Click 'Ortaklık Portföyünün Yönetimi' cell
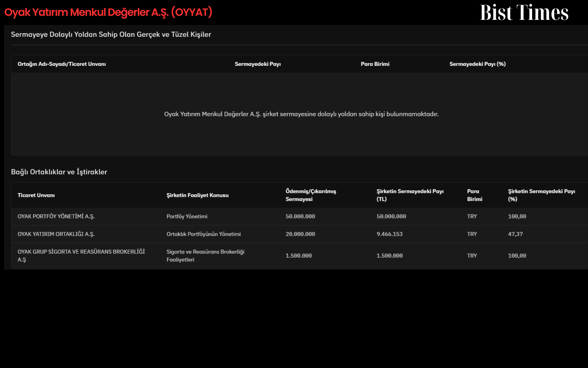Viewport: 588px width, 368px height. click(x=204, y=234)
